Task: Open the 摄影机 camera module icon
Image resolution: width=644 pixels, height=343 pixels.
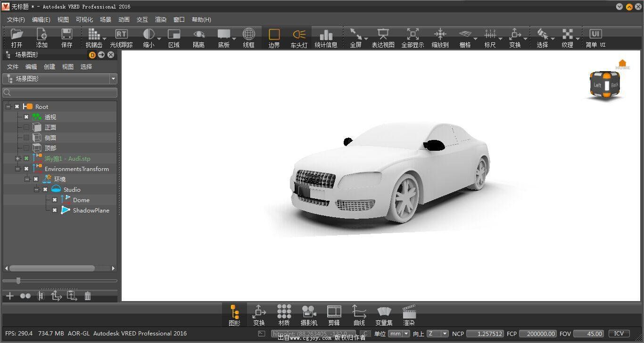Action: point(309,311)
